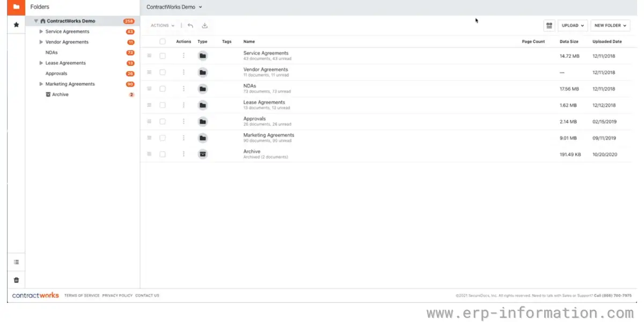Check the Lease Agreements row checkbox
This screenshot has width=644, height=322.
click(x=163, y=105)
